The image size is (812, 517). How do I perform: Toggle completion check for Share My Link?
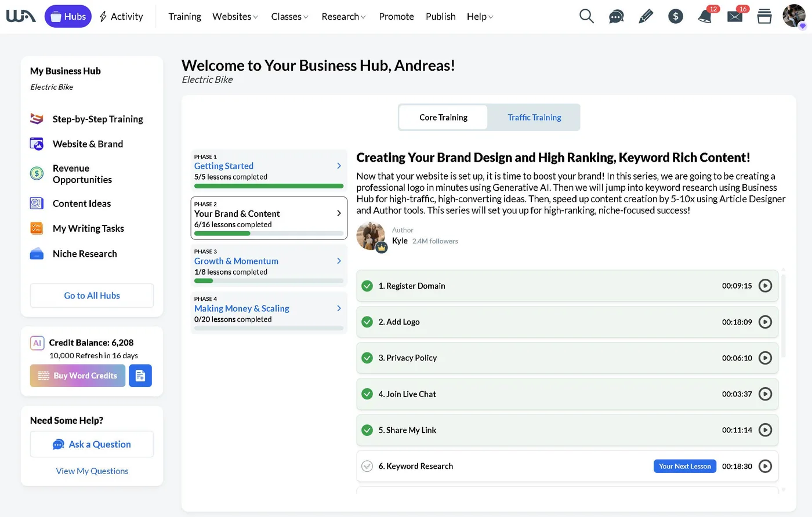click(367, 430)
